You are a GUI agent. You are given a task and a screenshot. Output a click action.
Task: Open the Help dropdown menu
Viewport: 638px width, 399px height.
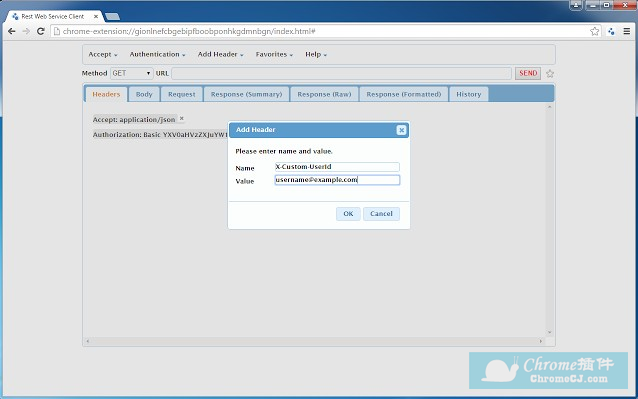pyautogui.click(x=316, y=55)
